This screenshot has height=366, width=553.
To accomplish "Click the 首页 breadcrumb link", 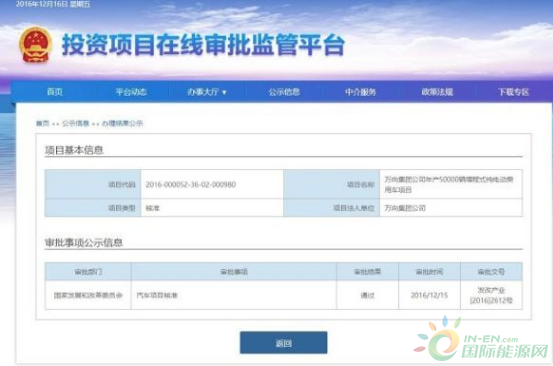I will 43,123.
